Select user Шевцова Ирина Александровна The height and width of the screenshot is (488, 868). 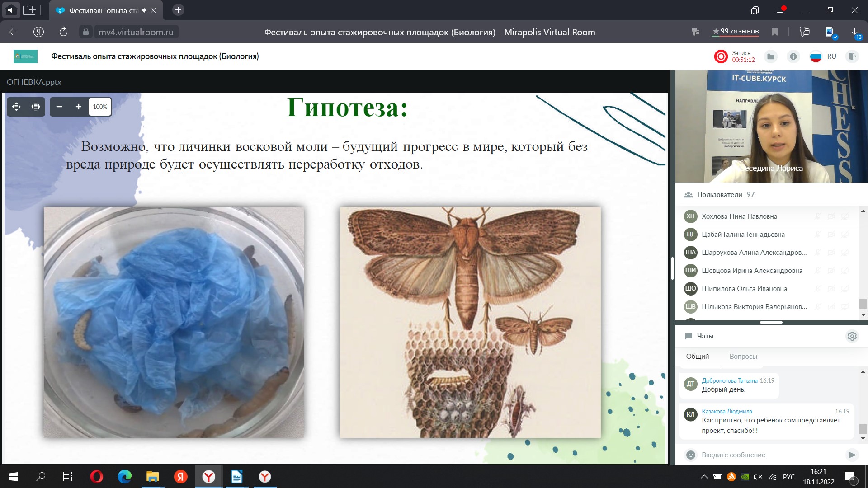752,271
